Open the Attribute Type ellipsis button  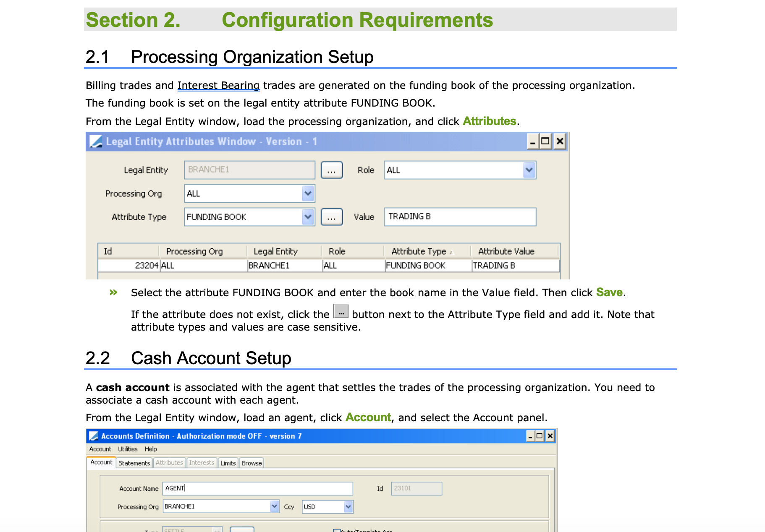click(332, 217)
